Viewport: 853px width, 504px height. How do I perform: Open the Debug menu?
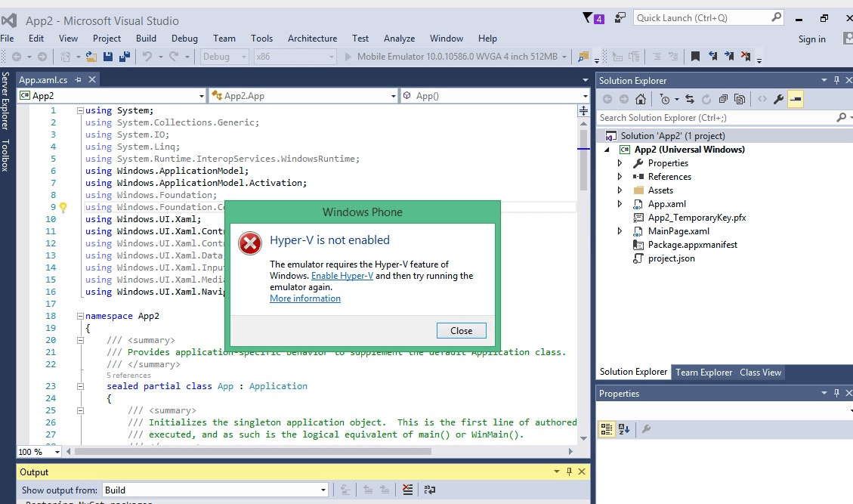[x=184, y=39]
